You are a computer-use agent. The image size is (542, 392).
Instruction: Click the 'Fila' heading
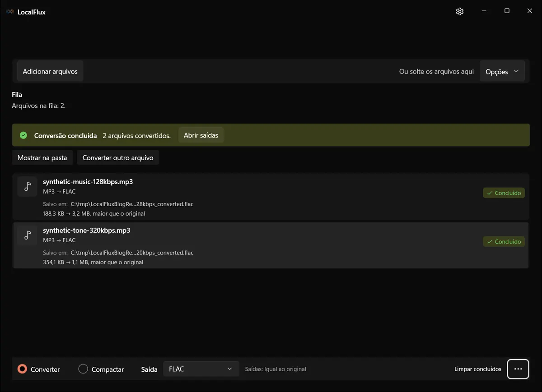tap(17, 95)
